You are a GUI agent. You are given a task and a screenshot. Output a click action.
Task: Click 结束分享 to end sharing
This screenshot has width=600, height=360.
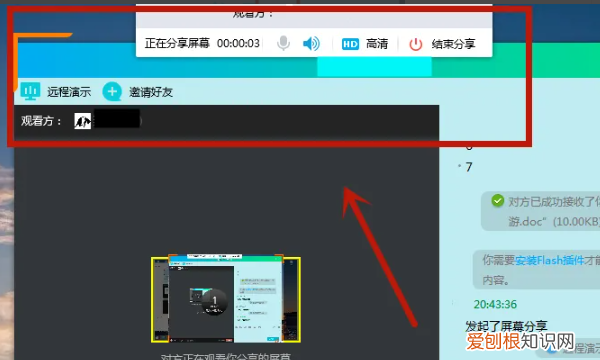453,44
